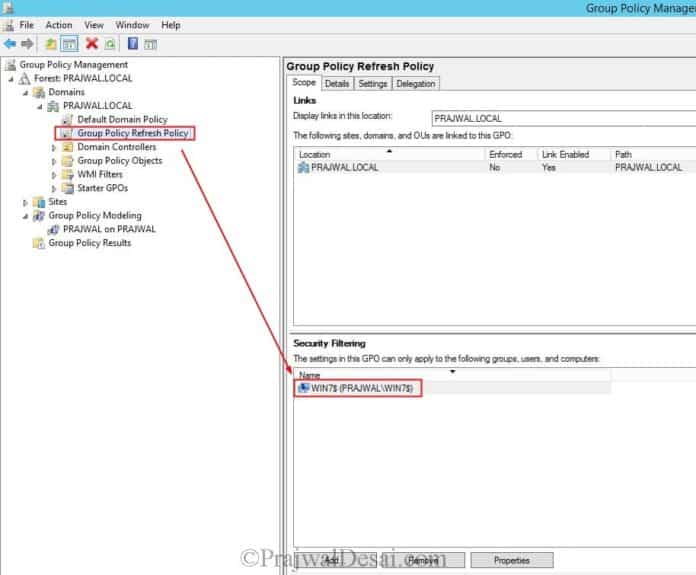Expand the Group Policy Objects node
Screen dimensions: 696x575
[54, 161]
